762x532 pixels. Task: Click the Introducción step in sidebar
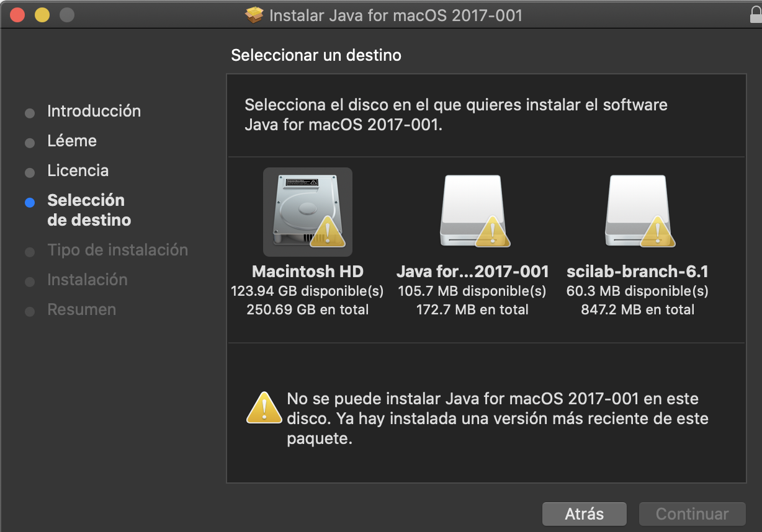pos(94,111)
